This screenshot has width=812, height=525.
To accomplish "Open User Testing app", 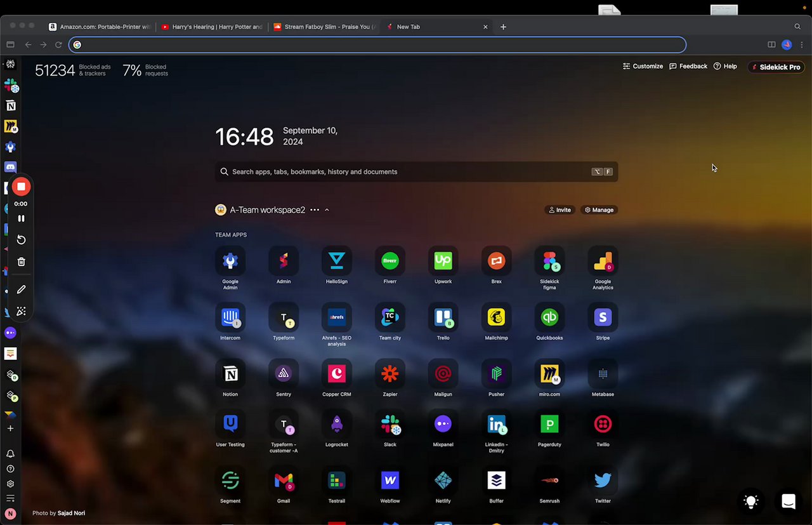I will tap(230, 424).
